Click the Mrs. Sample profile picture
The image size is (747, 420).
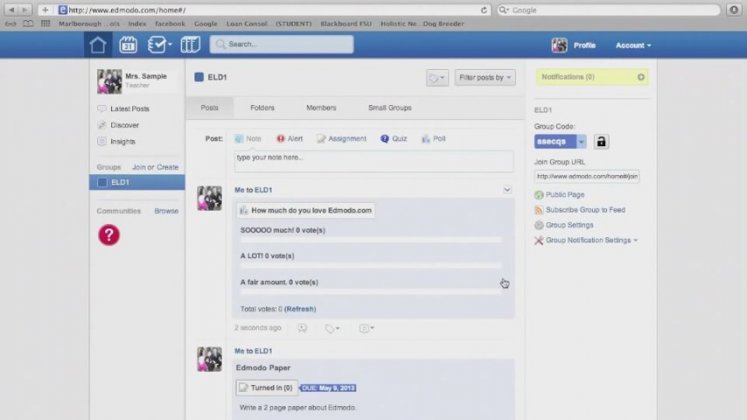110,81
